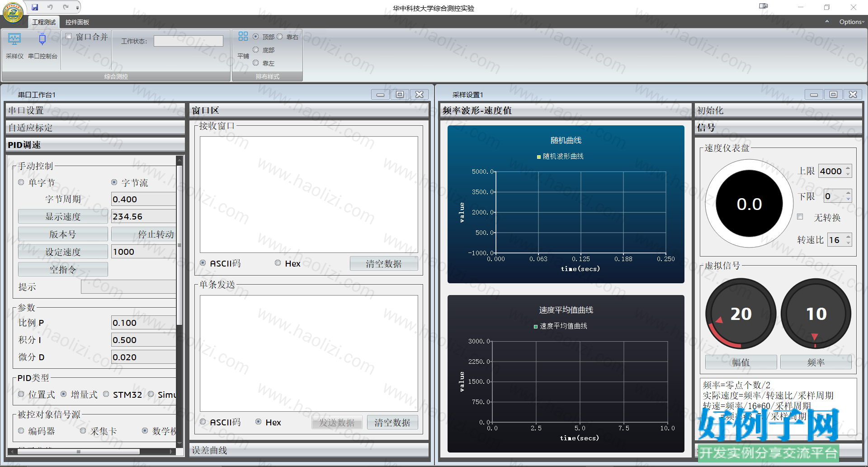Toggle the 窗口合并 checkbox
868x467 pixels.
[x=69, y=36]
